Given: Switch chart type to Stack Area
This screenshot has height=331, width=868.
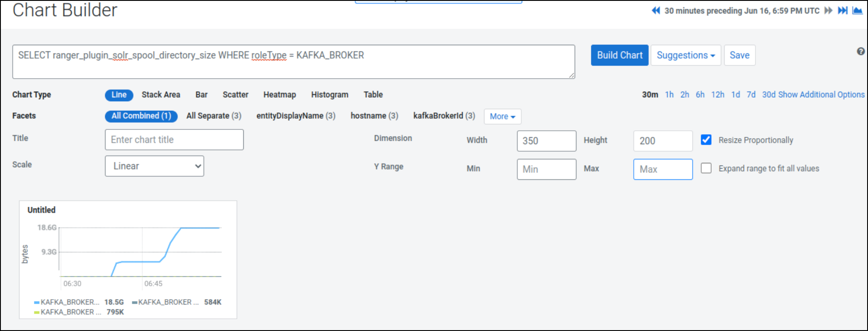Looking at the screenshot, I should click(x=161, y=95).
